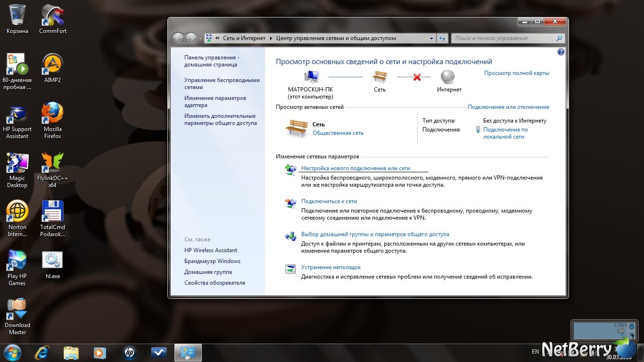Open Управление беспроводными сетями
This screenshot has width=644, height=362.
pos(222,83)
